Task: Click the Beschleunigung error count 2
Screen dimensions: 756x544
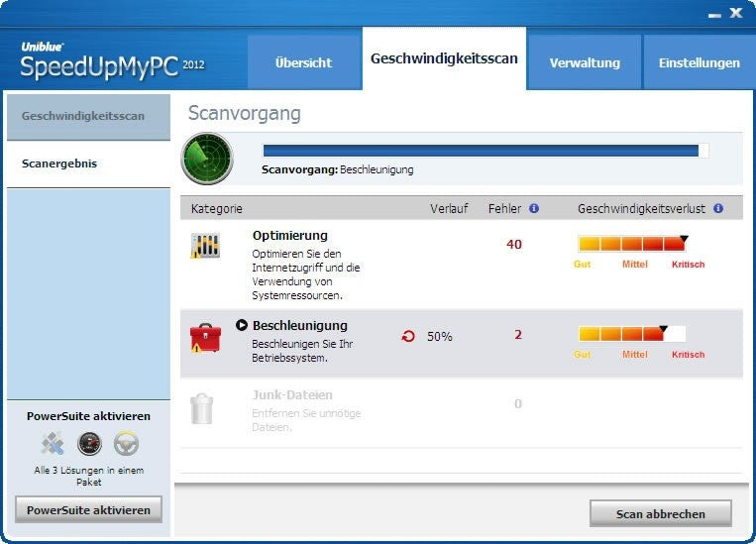Action: click(518, 335)
